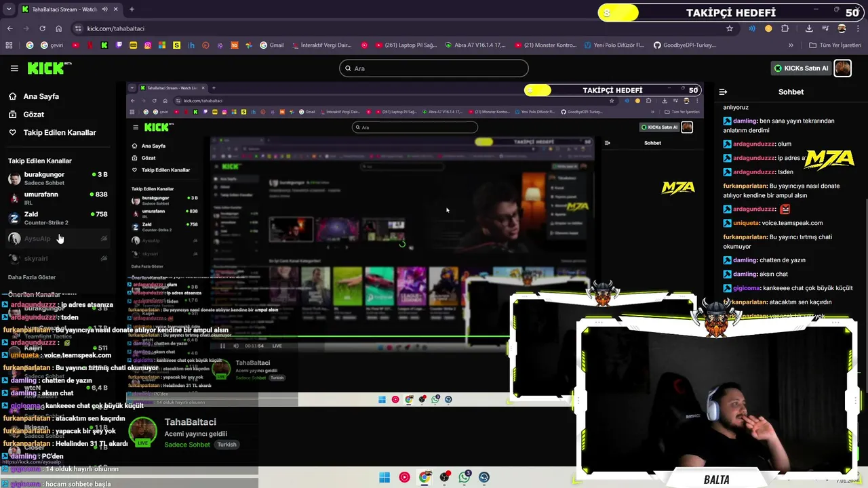Image resolution: width=868 pixels, height=488 pixels.
Task: Click the TahaBaltaci channel name below video
Action: point(190,422)
